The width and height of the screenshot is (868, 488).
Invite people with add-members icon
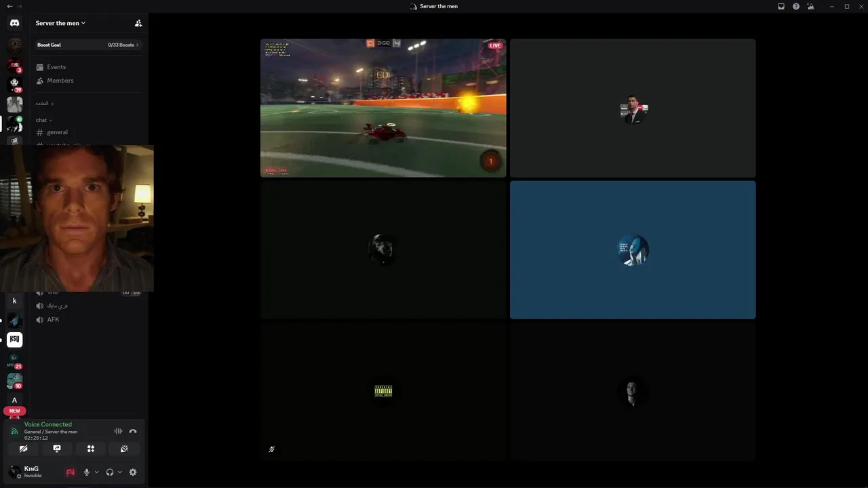click(x=138, y=23)
